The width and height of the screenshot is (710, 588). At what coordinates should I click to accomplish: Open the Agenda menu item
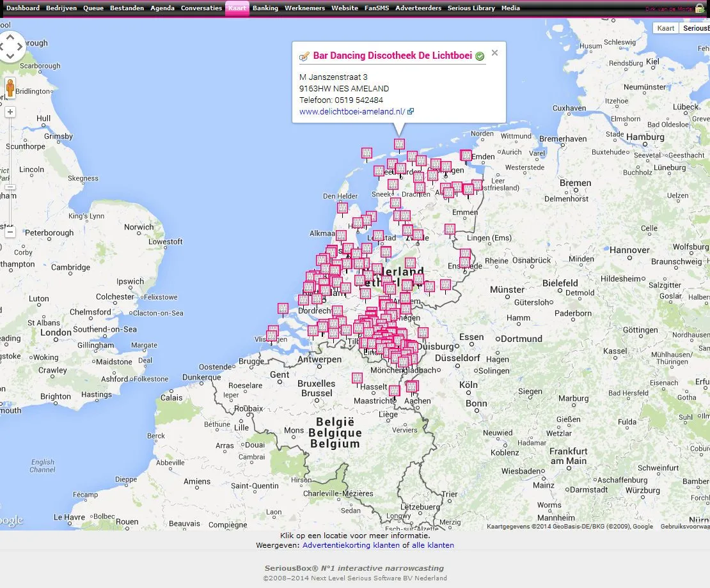pyautogui.click(x=162, y=8)
